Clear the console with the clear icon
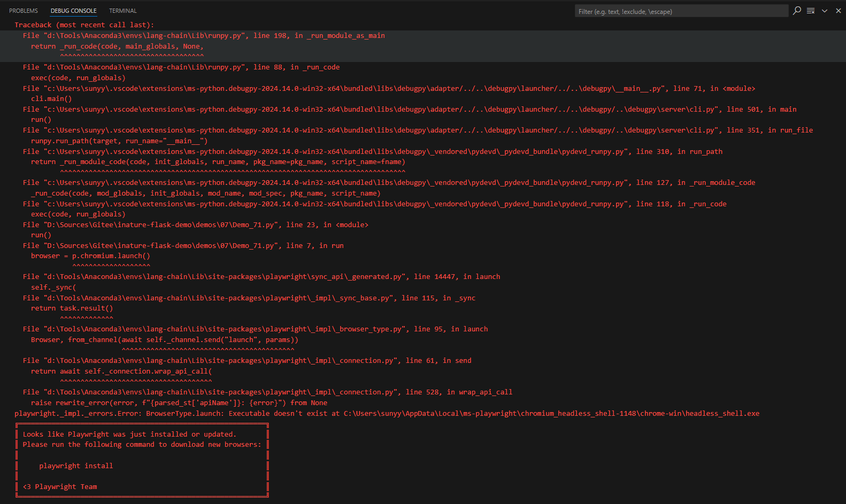 tap(811, 11)
